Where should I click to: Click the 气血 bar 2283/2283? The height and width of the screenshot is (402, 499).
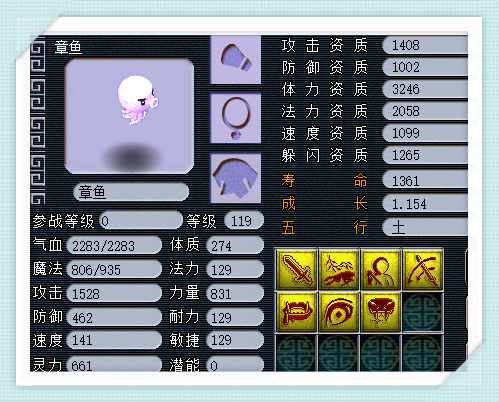click(x=114, y=246)
